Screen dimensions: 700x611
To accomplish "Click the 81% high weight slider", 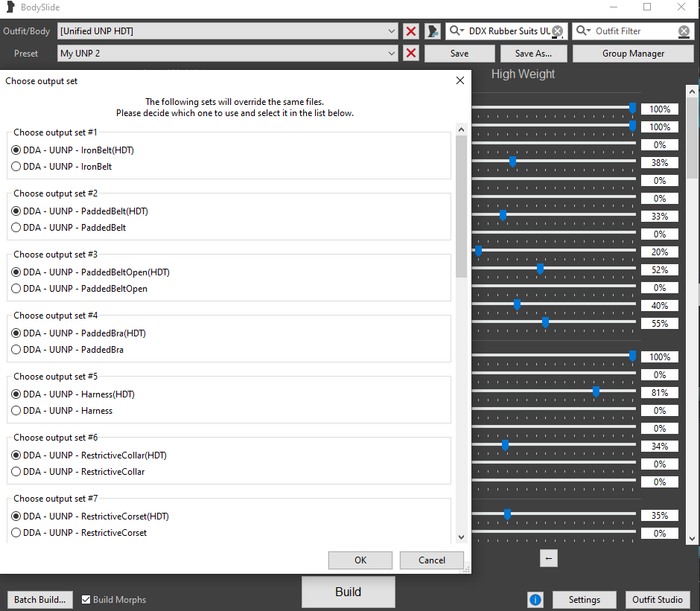I will tap(596, 391).
